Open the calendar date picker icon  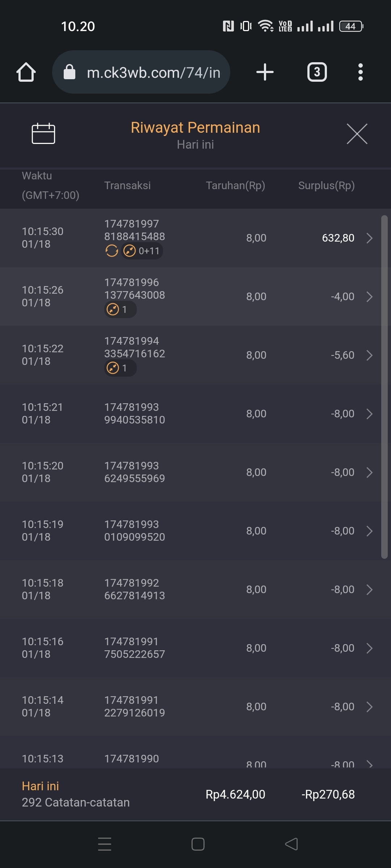[43, 133]
